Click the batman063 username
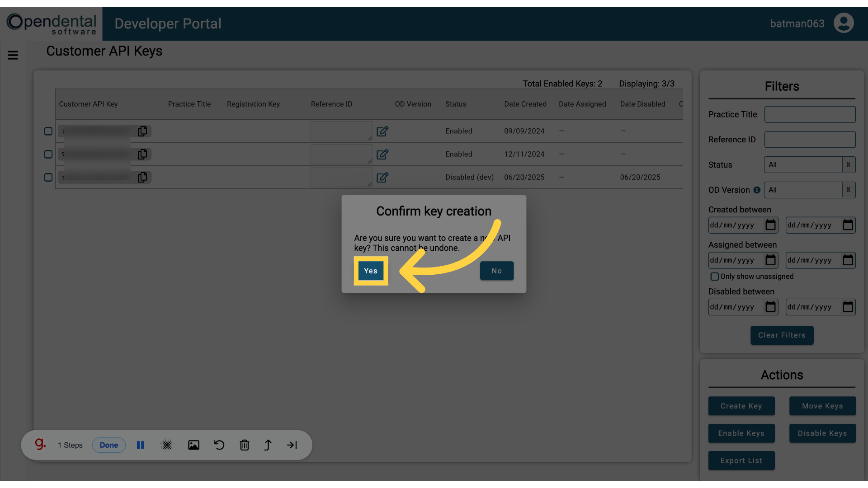This screenshot has width=868, height=488. (x=797, y=23)
